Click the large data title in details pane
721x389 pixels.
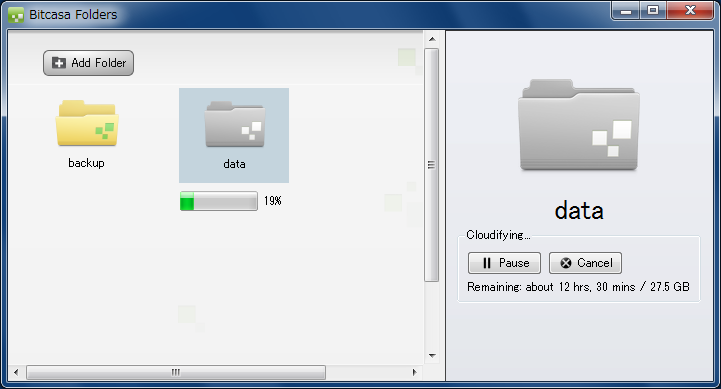(x=579, y=211)
